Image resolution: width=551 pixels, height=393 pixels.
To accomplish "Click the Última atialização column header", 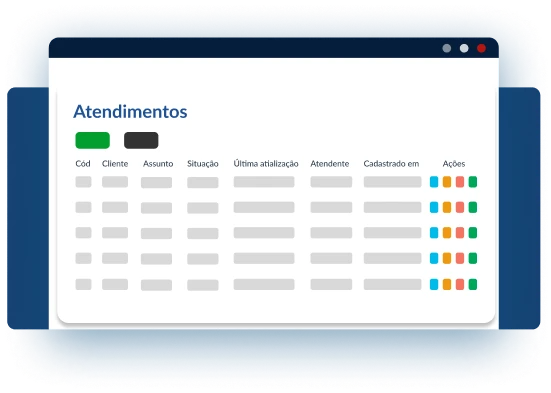I will [266, 164].
